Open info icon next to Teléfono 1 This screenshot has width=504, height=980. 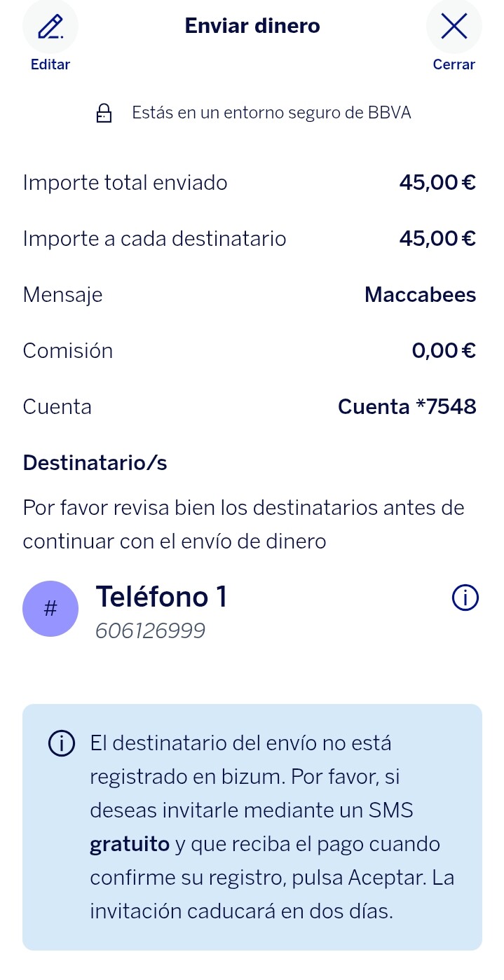tap(465, 598)
